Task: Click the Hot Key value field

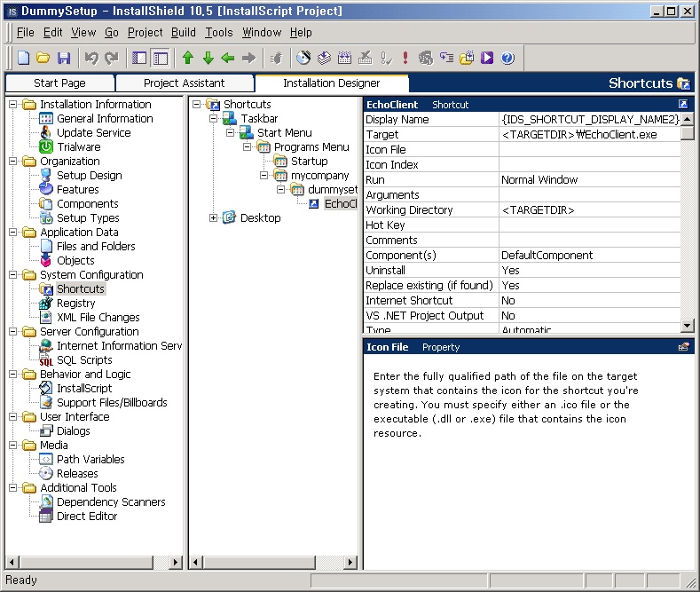Action: click(x=589, y=225)
